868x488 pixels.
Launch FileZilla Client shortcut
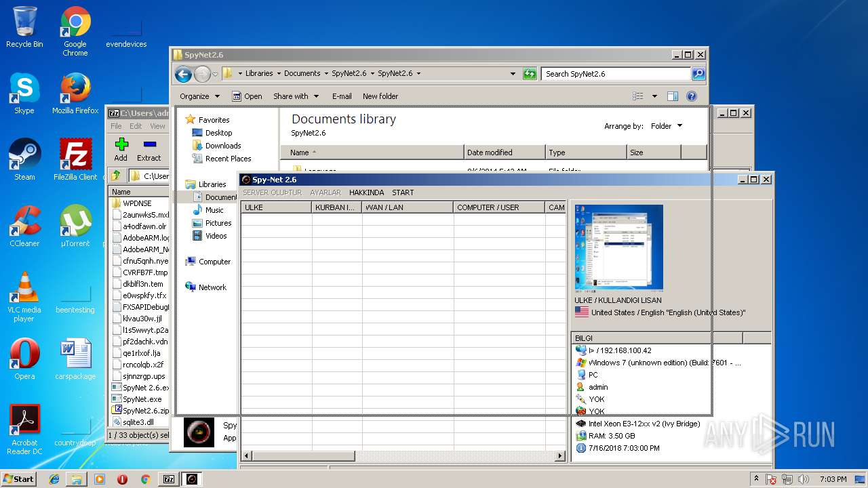75,160
